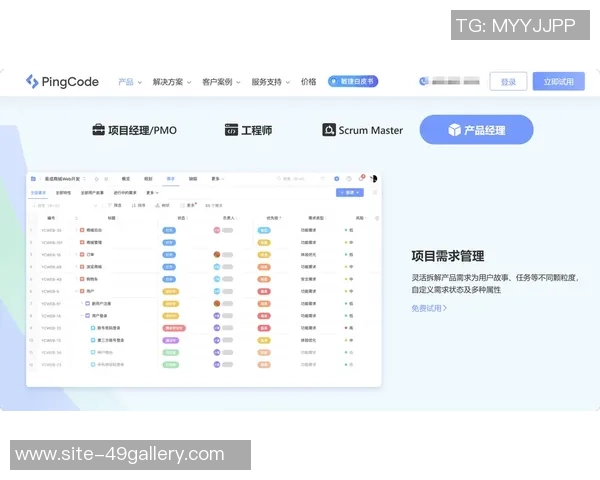Switch to the highlighted 需求 tab

point(171,179)
